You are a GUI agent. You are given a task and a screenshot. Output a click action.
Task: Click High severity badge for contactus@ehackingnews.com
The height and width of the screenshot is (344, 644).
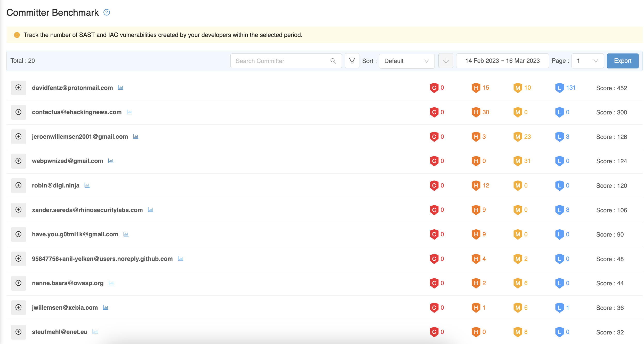pos(476,112)
